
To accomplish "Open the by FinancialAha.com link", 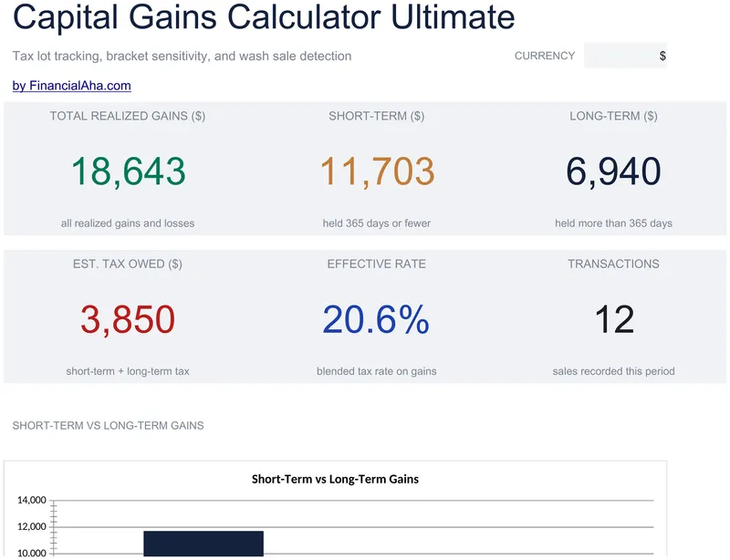I will (72, 86).
